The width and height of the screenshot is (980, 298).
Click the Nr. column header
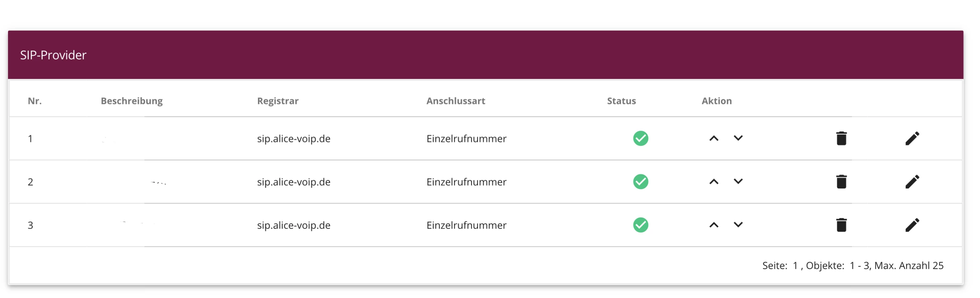coord(35,101)
